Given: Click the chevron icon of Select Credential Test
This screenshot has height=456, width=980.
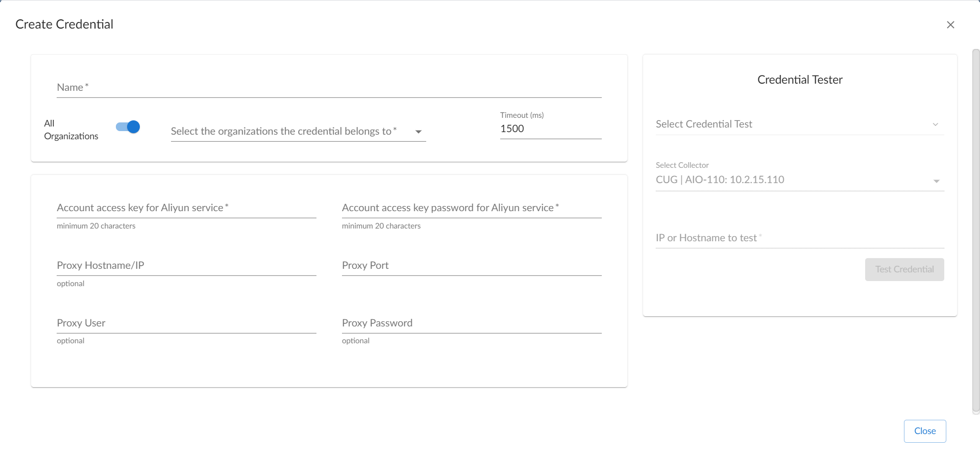Looking at the screenshot, I should tap(936, 124).
